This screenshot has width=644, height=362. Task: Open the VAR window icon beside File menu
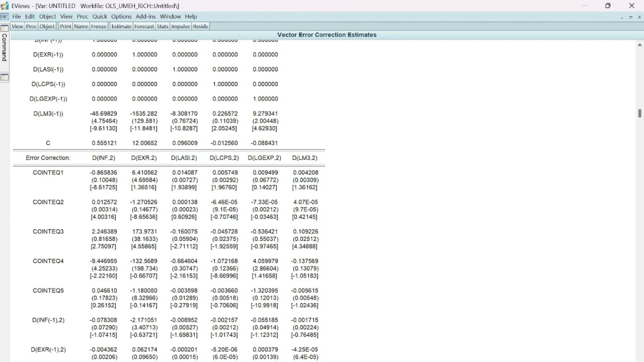pyautogui.click(x=5, y=17)
